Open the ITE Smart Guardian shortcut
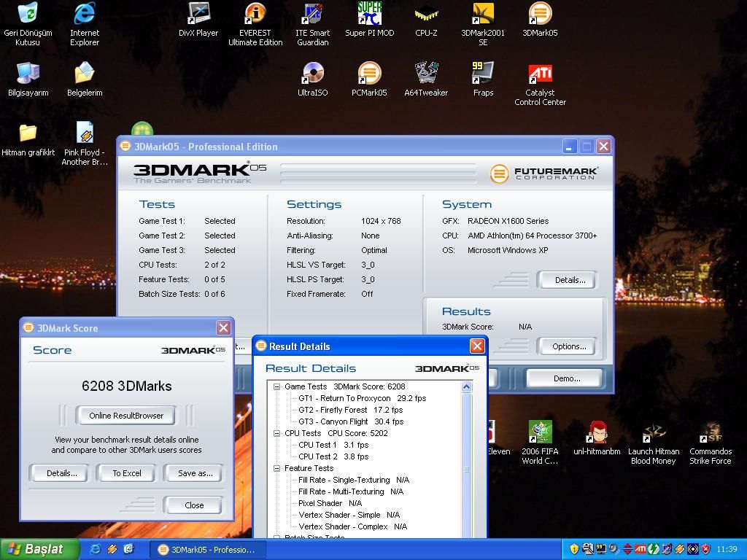The width and height of the screenshot is (747, 560). (312, 24)
